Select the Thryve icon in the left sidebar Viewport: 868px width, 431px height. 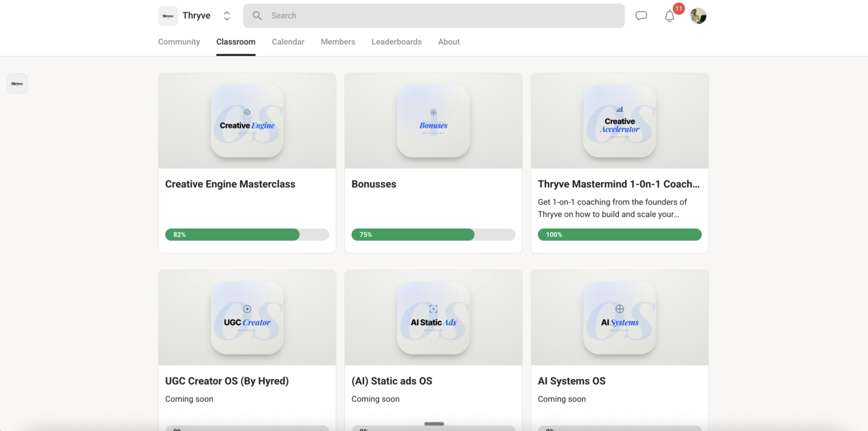[17, 84]
